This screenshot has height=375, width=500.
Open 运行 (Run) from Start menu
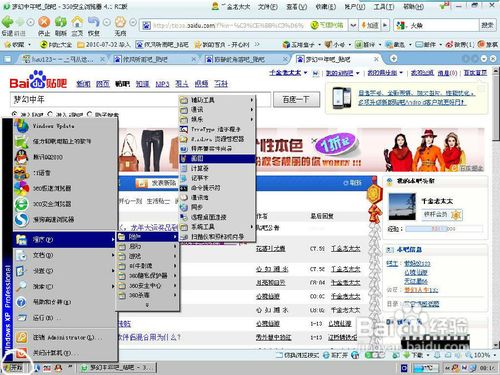click(x=65, y=318)
